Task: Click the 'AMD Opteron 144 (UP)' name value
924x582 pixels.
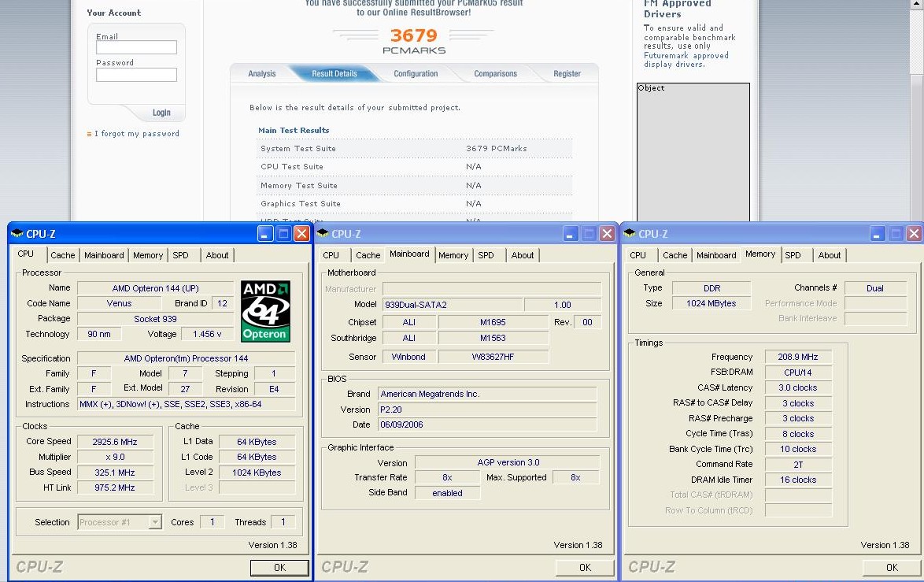Action: (156, 288)
